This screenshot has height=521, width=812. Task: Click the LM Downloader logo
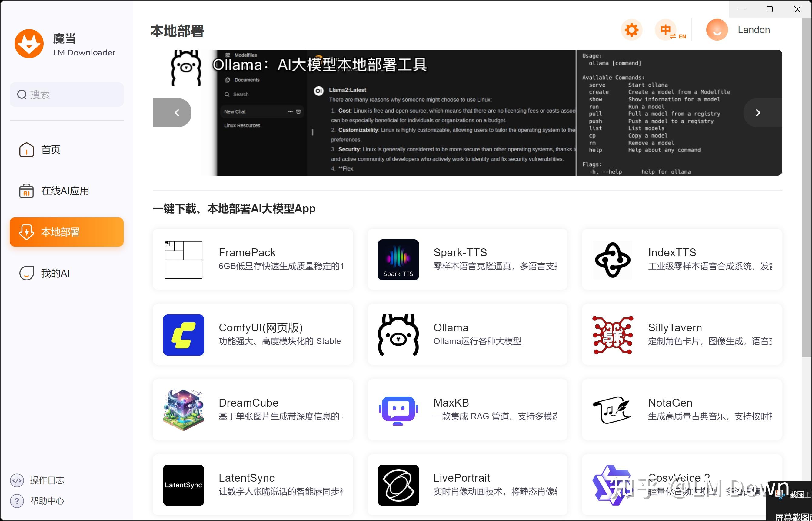pos(29,44)
